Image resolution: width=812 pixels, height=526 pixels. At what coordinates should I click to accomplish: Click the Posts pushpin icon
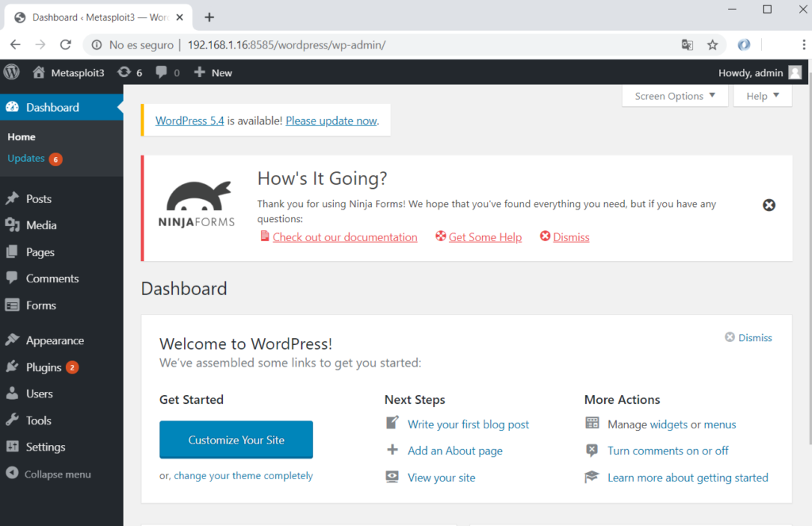tap(13, 198)
